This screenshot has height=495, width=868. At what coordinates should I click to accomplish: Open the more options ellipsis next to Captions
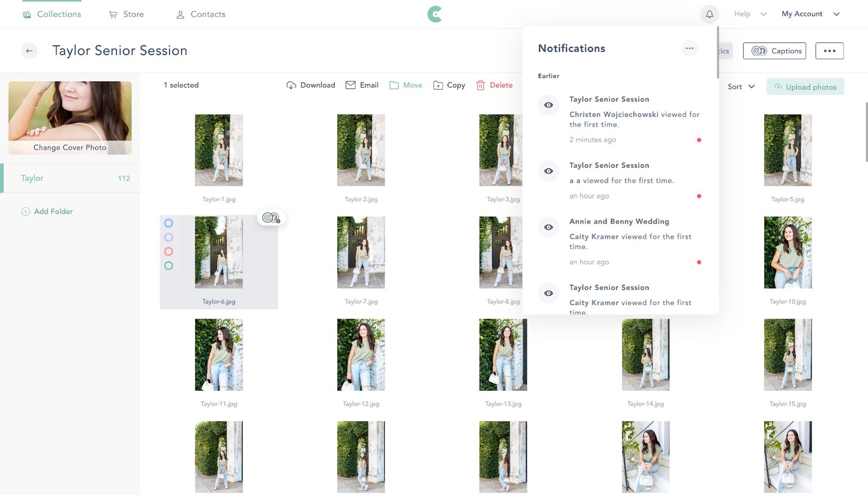829,51
